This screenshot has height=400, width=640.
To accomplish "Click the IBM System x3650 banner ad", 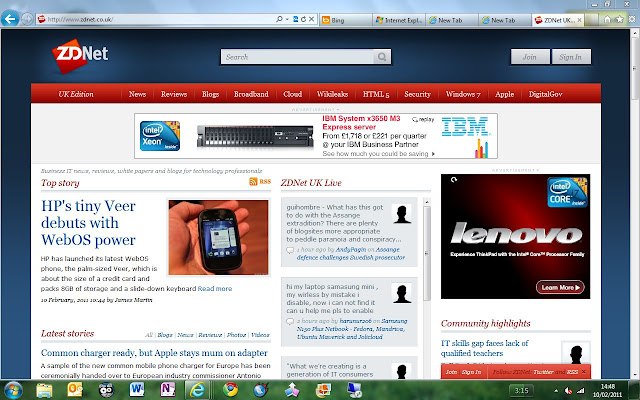I will [x=316, y=136].
